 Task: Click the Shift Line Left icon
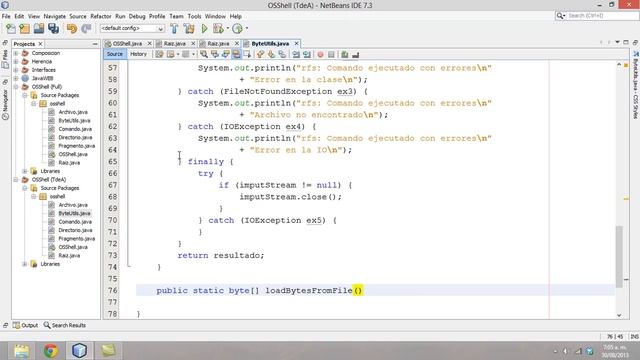tap(296, 54)
